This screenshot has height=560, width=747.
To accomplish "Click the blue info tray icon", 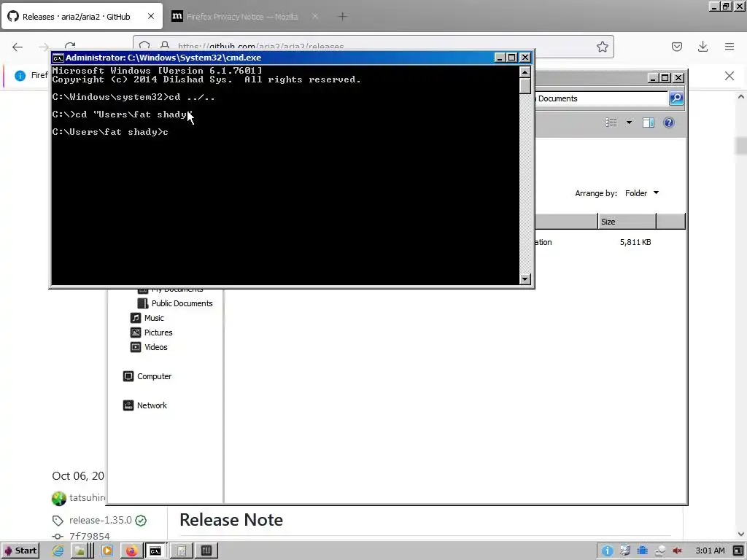I will tap(607, 551).
